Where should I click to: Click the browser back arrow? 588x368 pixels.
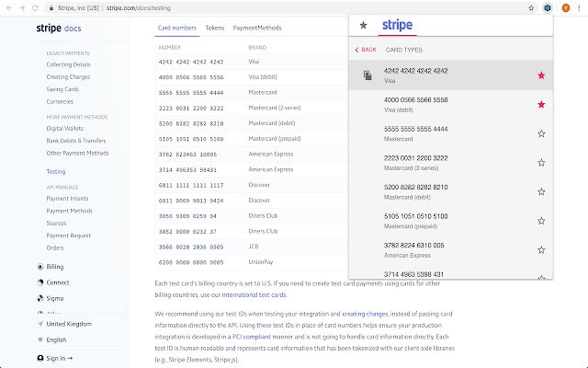pos(9,8)
